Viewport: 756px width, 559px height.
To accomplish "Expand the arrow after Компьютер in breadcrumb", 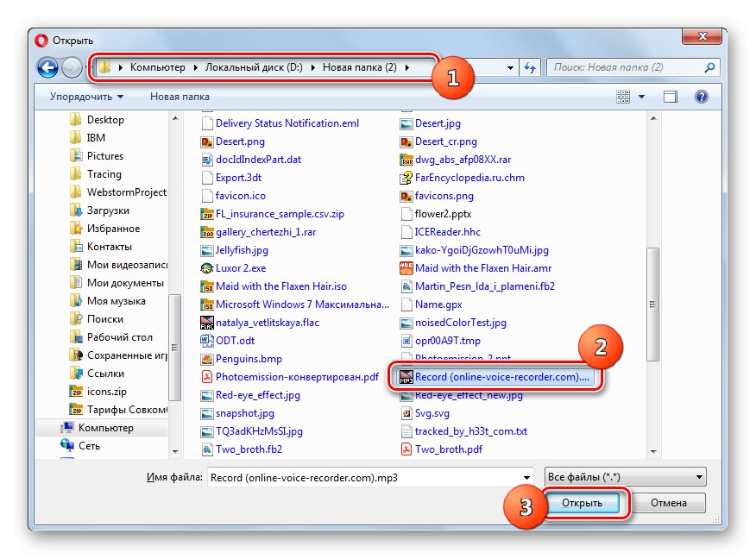I will point(195,68).
